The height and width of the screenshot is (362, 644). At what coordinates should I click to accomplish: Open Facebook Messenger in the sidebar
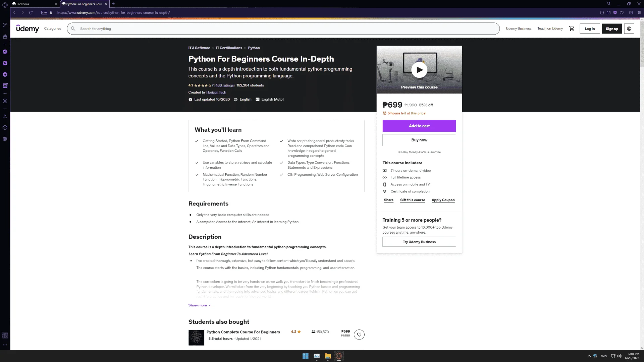[5, 52]
